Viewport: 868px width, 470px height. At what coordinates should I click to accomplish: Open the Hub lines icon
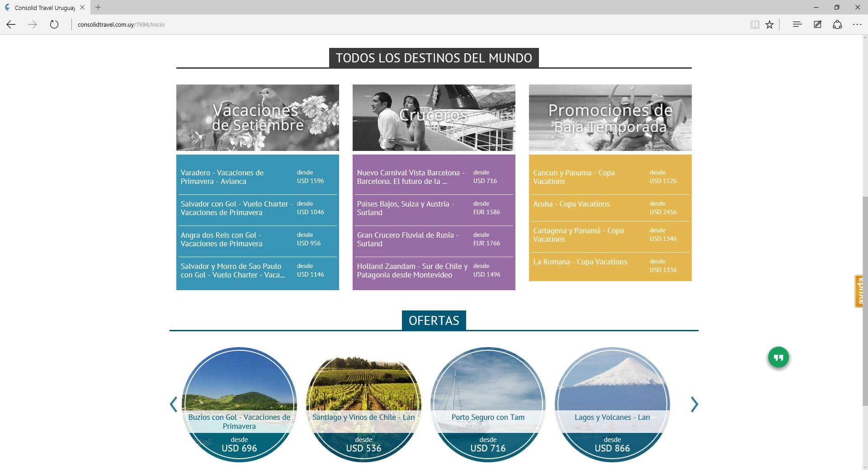coord(797,25)
